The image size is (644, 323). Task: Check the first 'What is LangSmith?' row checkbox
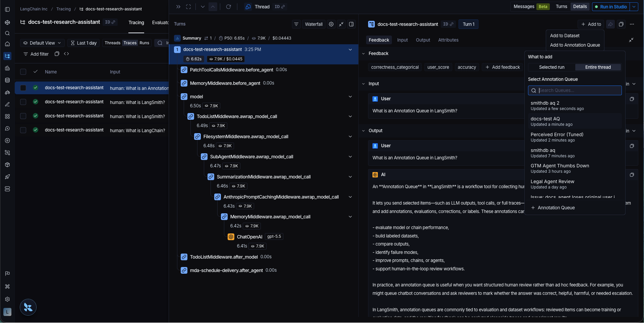(23, 102)
